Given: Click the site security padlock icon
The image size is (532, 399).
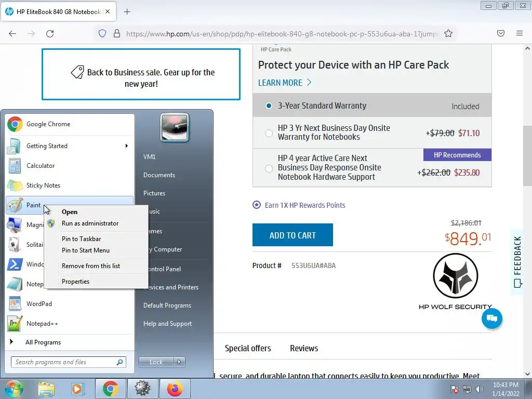Looking at the screenshot, I should [117, 33].
